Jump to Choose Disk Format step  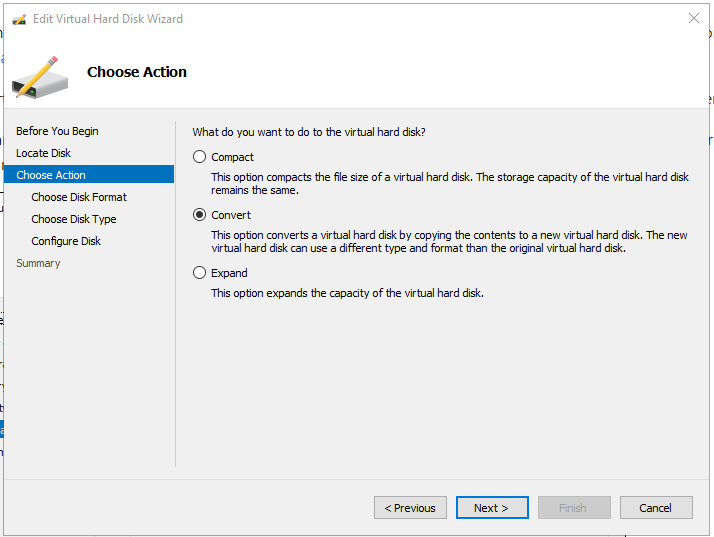[x=79, y=197]
